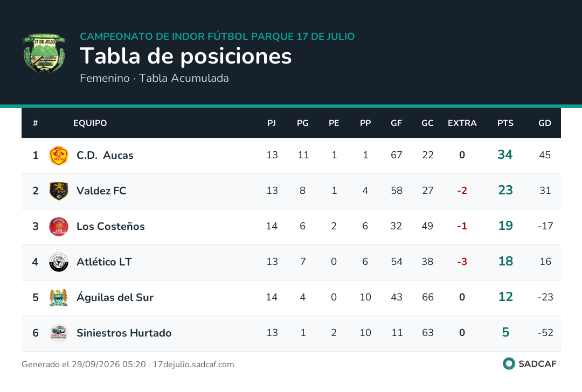The image size is (582, 392).
Task: Click the Atlético LT ball logo
Action: (x=59, y=262)
